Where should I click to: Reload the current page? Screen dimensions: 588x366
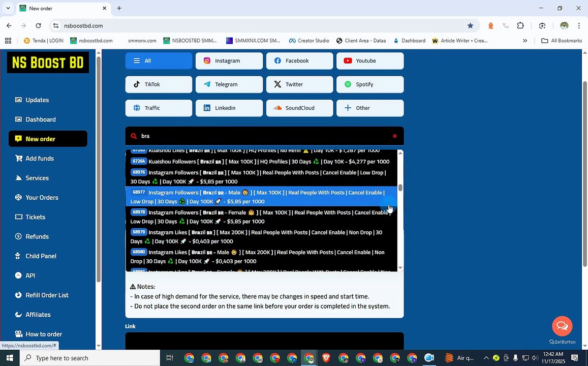tap(38, 25)
